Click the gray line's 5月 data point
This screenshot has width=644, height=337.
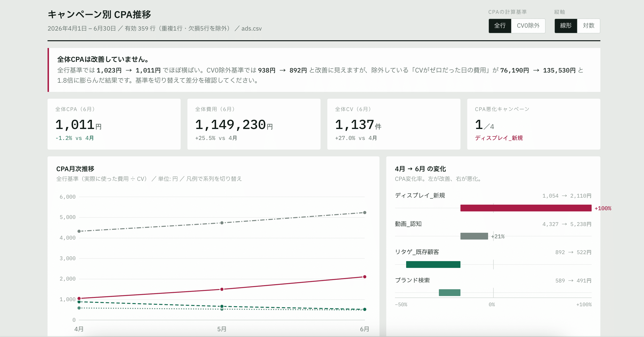point(222,223)
